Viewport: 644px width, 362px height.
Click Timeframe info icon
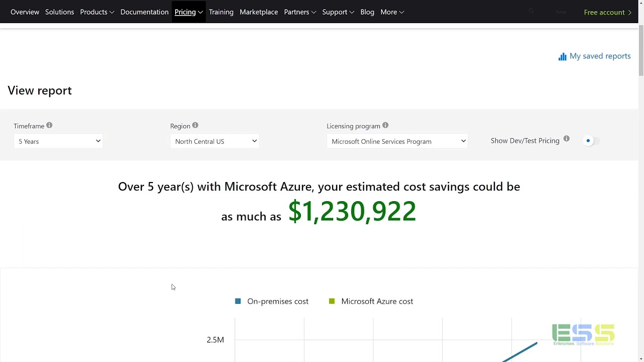pyautogui.click(x=49, y=125)
